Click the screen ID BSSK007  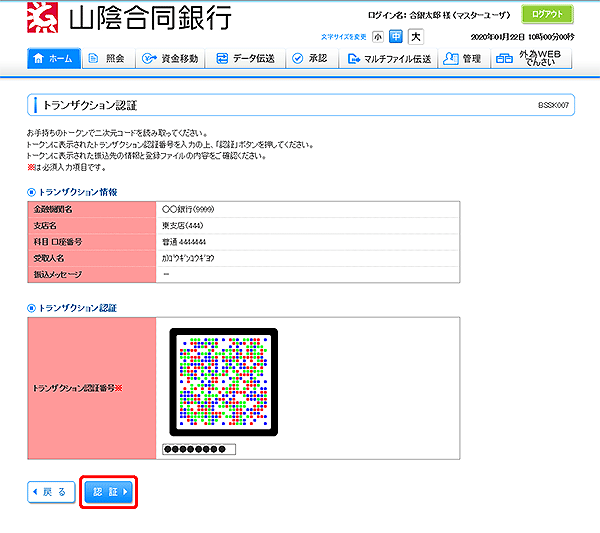point(553,105)
